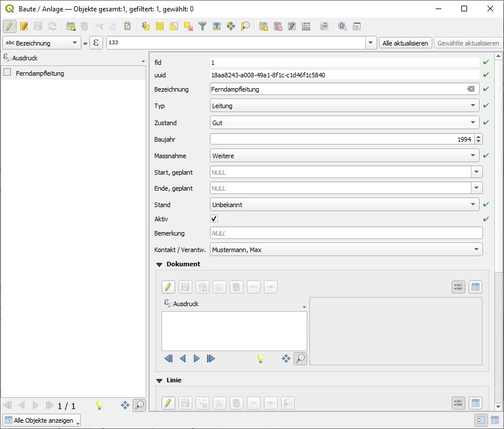Click the filter funnel icon in toolbar
This screenshot has height=429, width=504.
pyautogui.click(x=202, y=26)
